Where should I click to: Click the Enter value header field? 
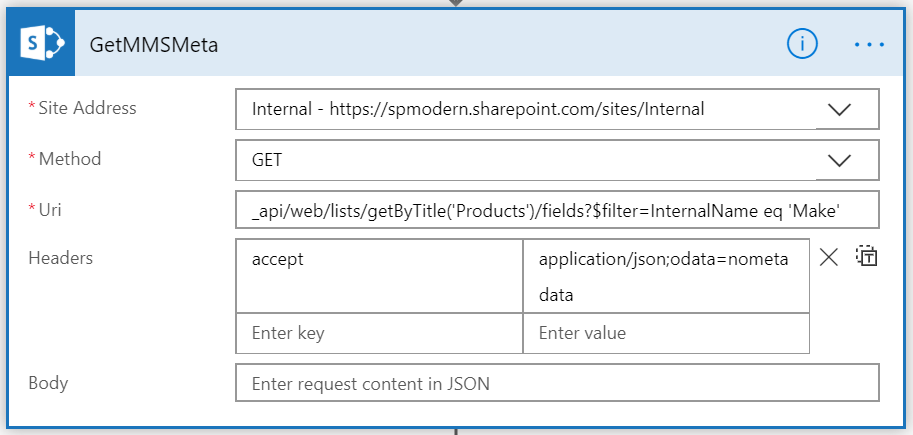pyautogui.click(x=665, y=333)
